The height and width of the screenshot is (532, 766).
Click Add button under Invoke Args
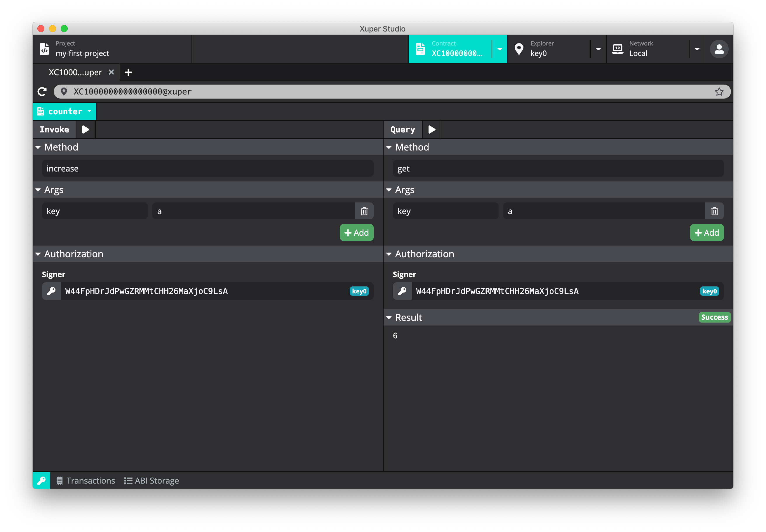pos(356,233)
